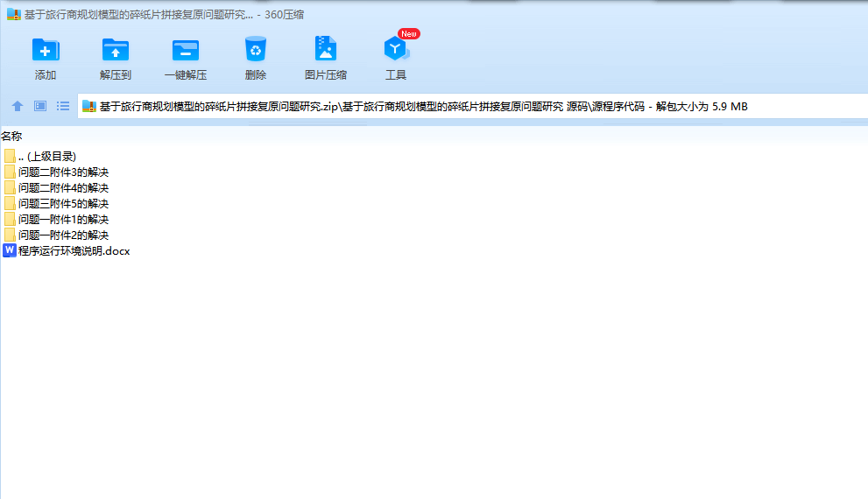Switch to the thumbnail view icon
The width and height of the screenshot is (868, 499).
click(x=40, y=106)
